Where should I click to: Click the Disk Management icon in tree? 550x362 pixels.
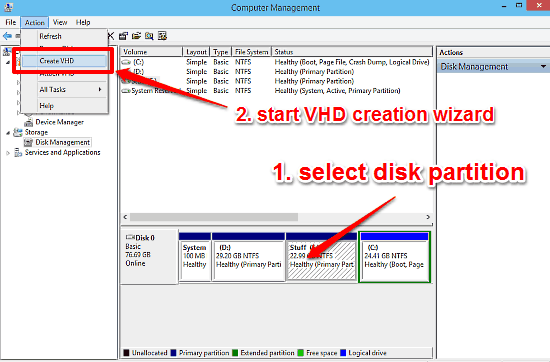pyautogui.click(x=28, y=142)
